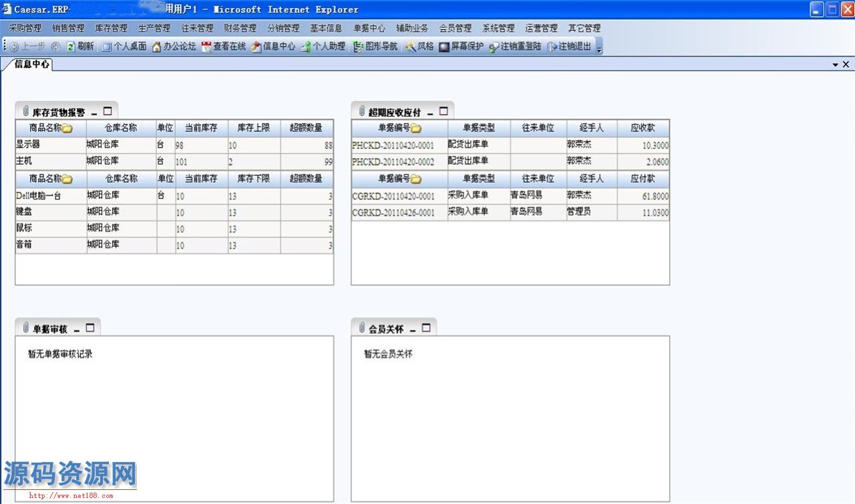Select the 信息中心 tab
Viewport: 855px width, 504px height.
[32, 64]
